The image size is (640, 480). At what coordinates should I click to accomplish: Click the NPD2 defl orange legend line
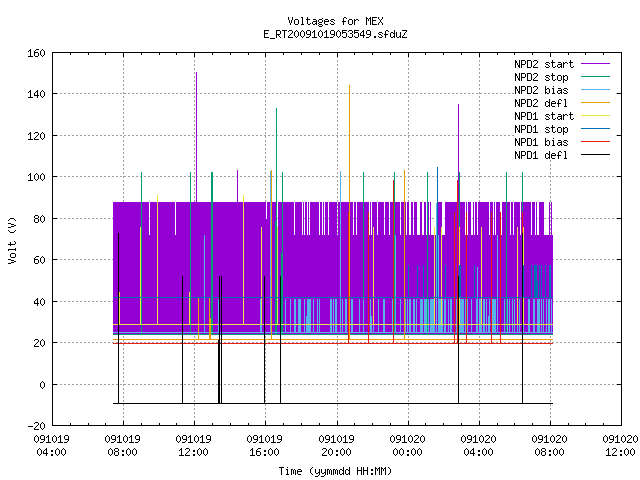[595, 103]
